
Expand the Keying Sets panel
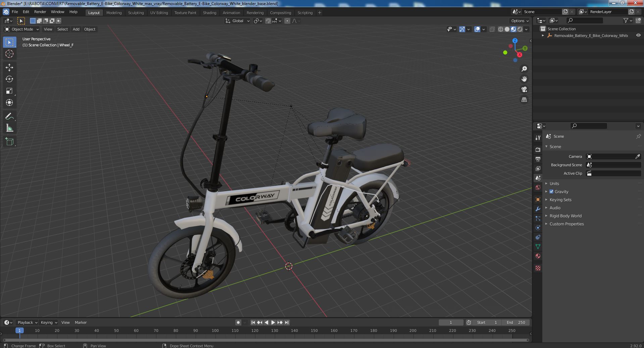(560, 200)
